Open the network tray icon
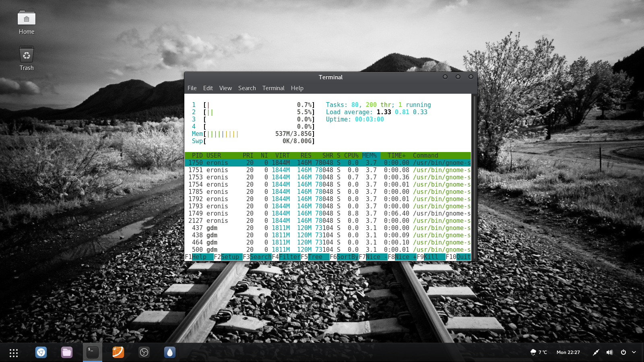 coord(596,352)
